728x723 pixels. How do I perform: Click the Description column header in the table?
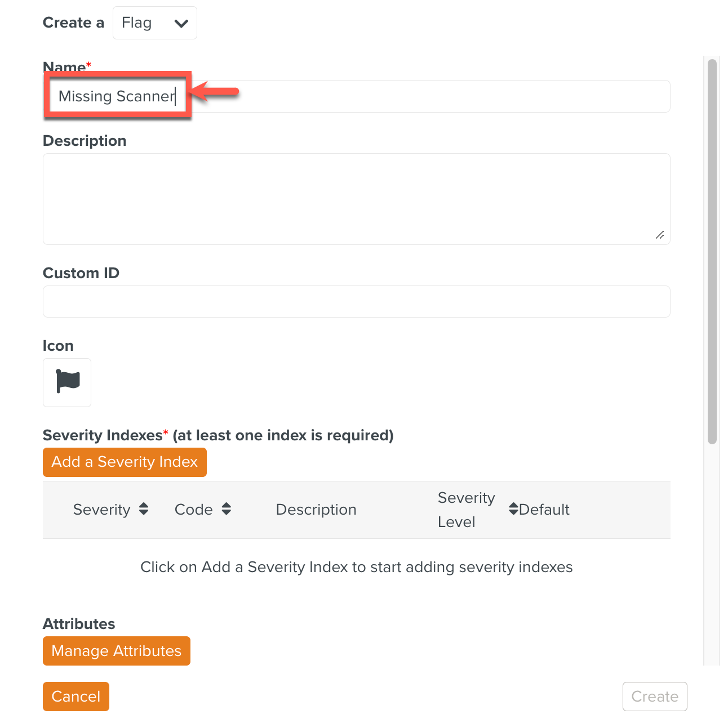(316, 510)
